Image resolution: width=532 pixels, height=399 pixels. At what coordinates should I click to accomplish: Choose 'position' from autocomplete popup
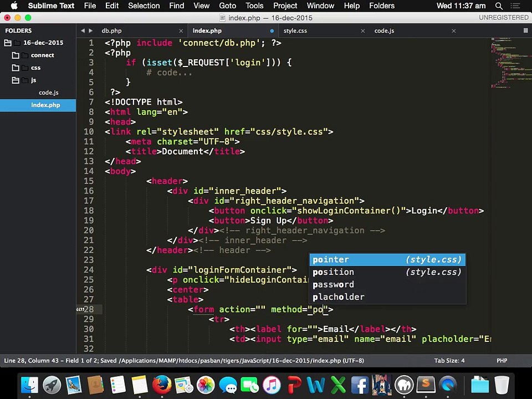[x=333, y=272]
